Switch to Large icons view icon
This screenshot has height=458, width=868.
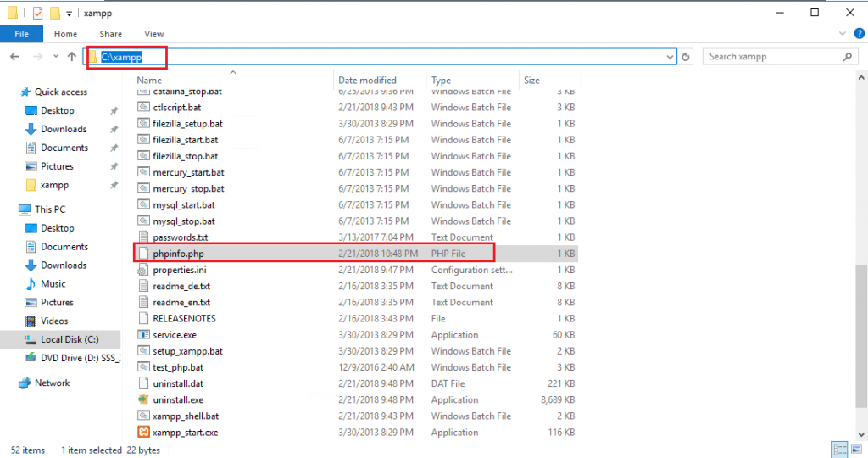click(x=856, y=450)
